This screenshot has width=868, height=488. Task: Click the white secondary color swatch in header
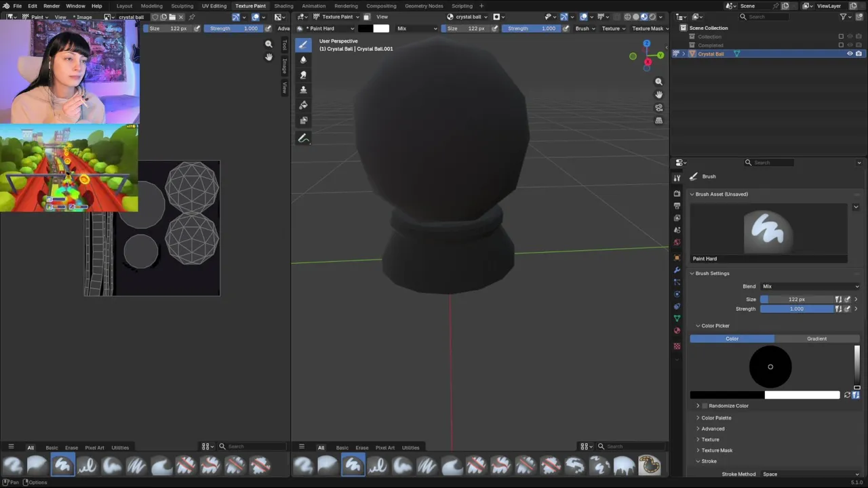coord(381,28)
